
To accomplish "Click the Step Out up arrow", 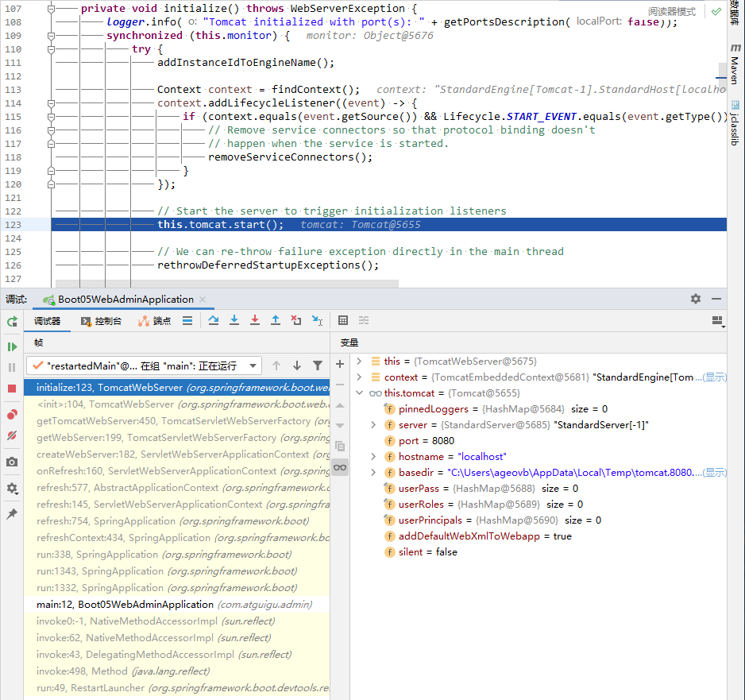I will coord(276,321).
